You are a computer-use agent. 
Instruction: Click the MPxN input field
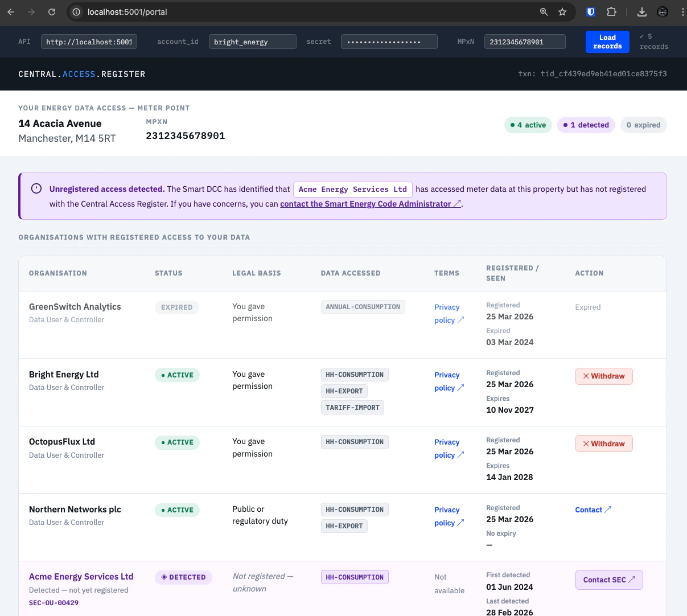click(x=525, y=42)
